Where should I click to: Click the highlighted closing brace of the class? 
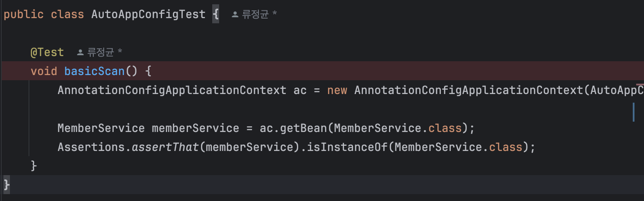tap(6, 184)
